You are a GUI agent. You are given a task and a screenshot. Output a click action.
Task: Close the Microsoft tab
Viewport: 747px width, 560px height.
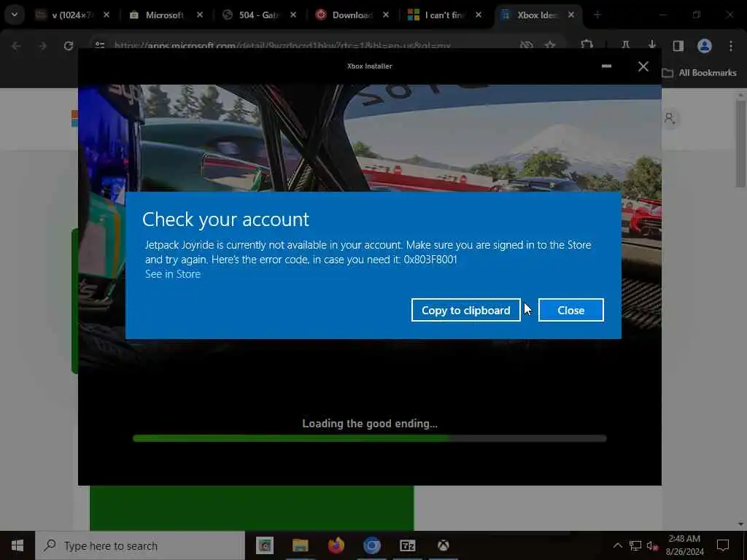pos(200,15)
